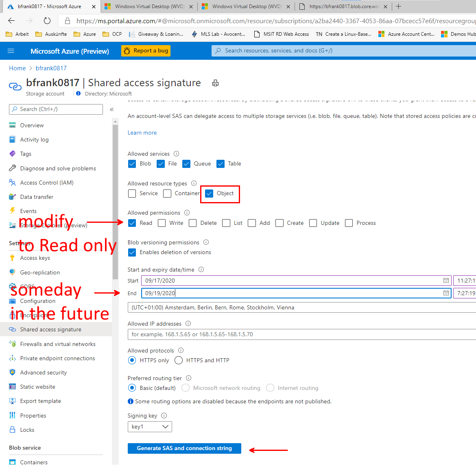Select HTTPS and HTTP protocol option
The width and height of the screenshot is (476, 470).
(x=179, y=360)
